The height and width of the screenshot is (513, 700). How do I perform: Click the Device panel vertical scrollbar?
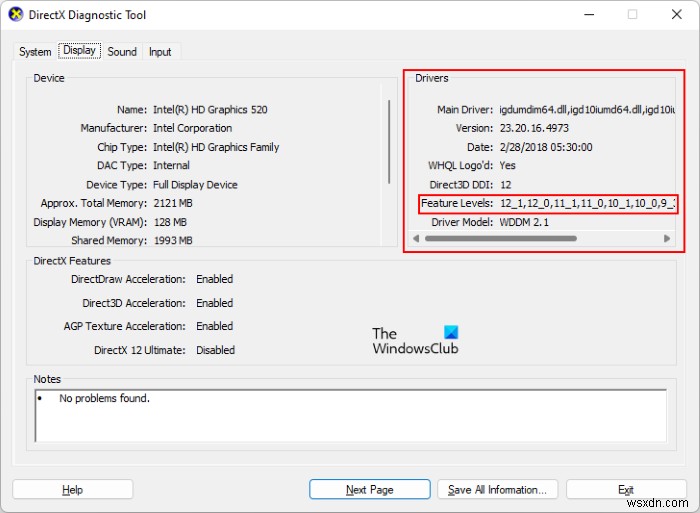(389, 142)
